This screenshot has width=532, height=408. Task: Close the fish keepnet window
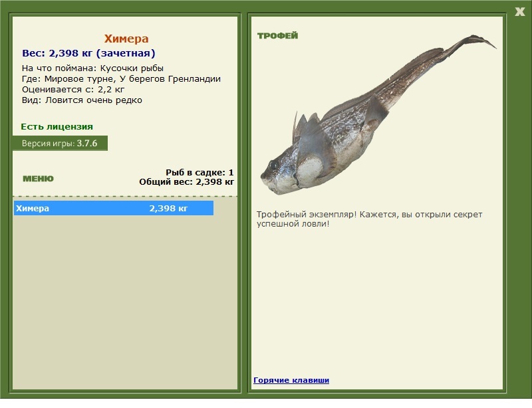click(519, 12)
